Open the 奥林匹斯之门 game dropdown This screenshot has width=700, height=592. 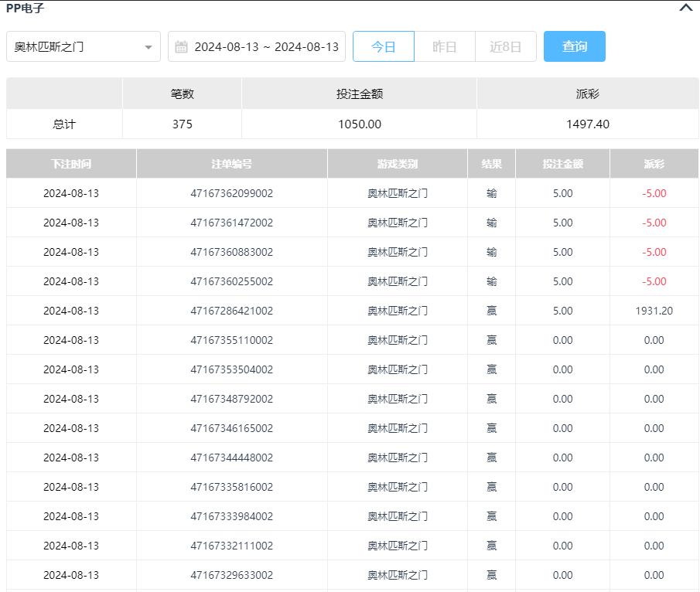pos(84,46)
